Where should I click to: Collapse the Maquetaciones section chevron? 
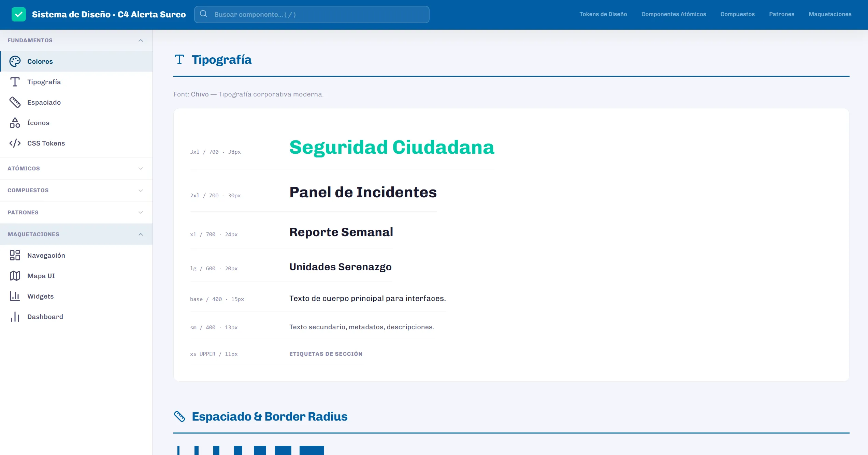pos(141,234)
